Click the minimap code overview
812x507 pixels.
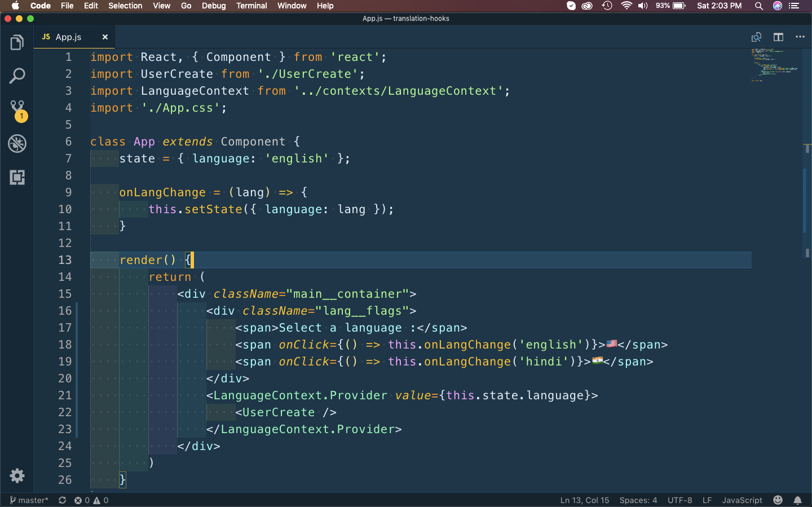tap(775, 65)
